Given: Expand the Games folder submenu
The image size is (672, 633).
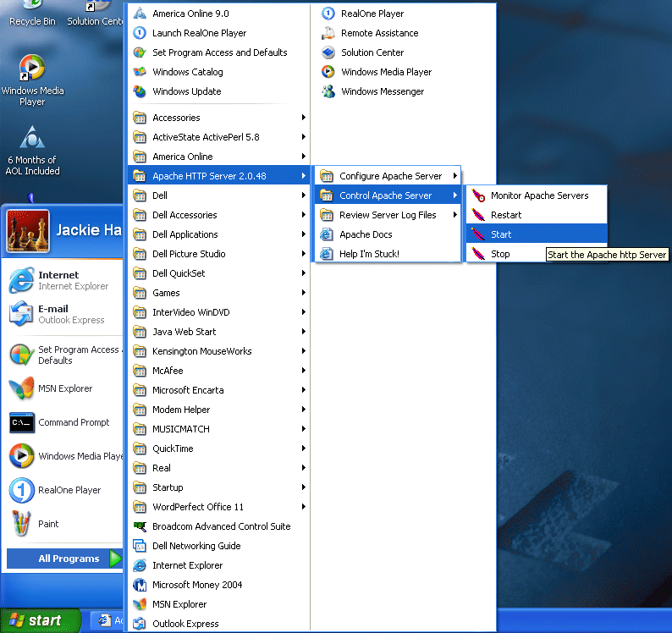Looking at the screenshot, I should coord(219,293).
